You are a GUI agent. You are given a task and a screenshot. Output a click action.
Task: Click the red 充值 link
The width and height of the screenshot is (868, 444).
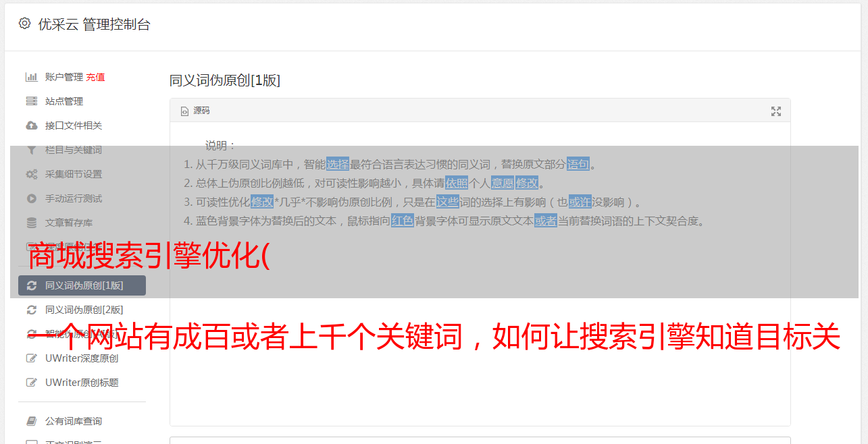tap(95, 77)
